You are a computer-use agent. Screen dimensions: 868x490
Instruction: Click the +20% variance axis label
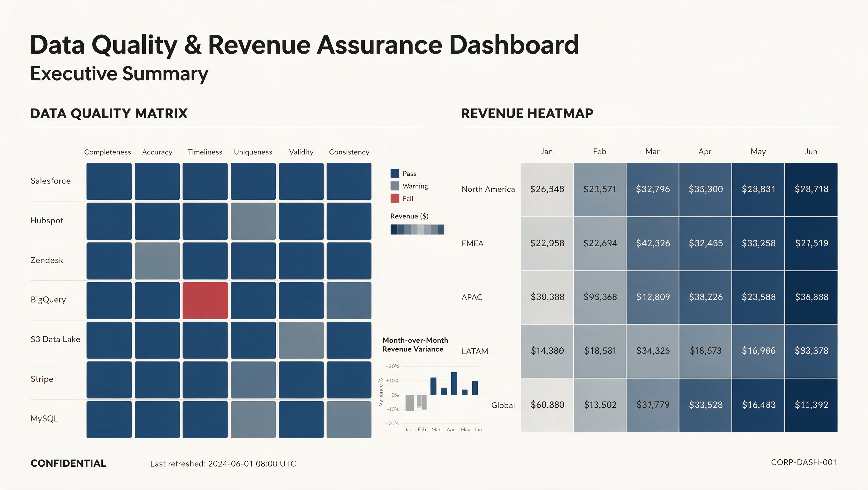(392, 367)
